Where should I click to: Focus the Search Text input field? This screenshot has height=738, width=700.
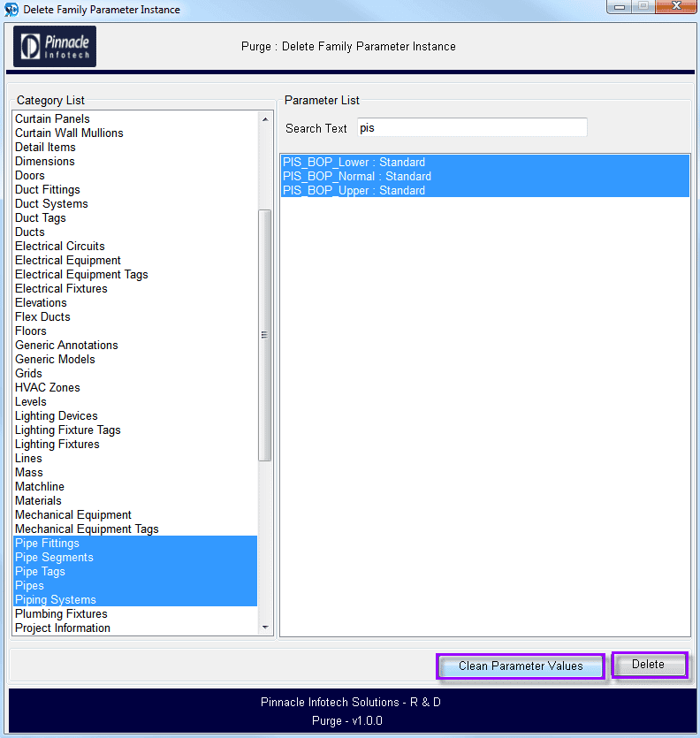click(x=472, y=127)
